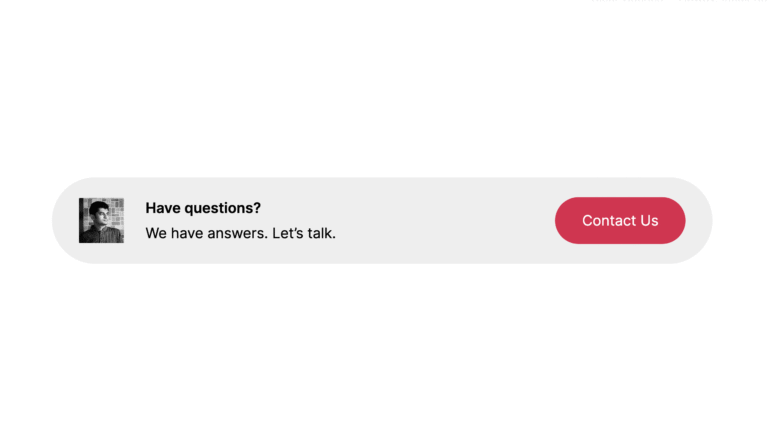Open the contact form via red button

coord(620,220)
